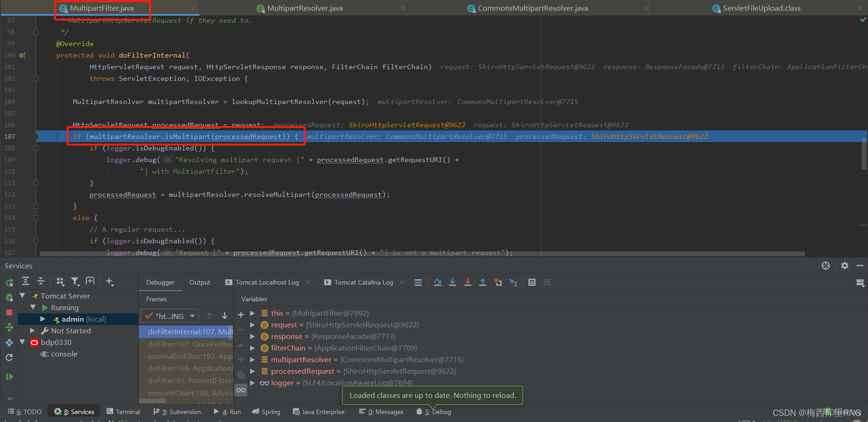Expand the Not Started tree node
The image size is (868, 422).
(x=32, y=331)
